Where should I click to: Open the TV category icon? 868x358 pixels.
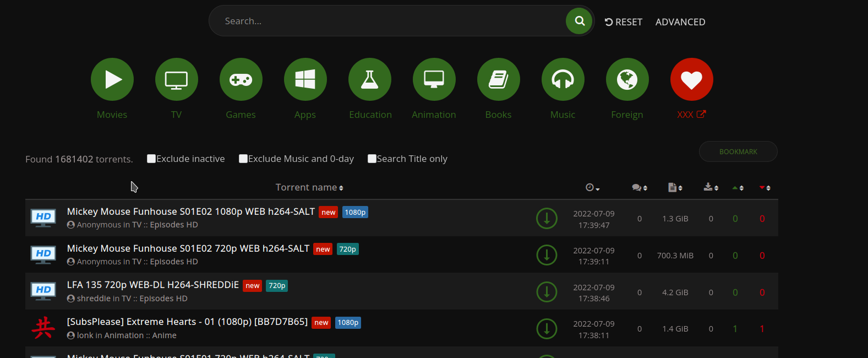point(177,79)
